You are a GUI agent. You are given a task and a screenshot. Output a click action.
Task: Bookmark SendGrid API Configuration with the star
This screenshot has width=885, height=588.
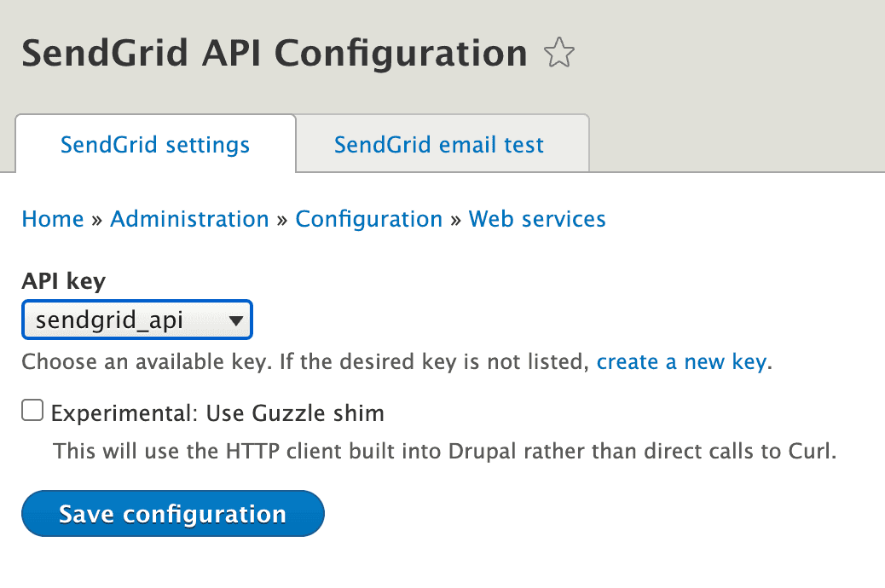pyautogui.click(x=560, y=53)
